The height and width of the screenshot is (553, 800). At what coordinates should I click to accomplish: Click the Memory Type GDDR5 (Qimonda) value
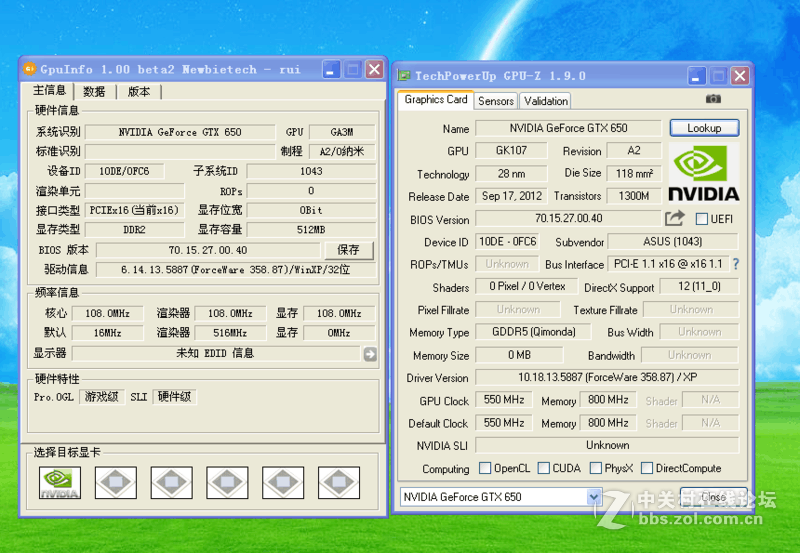coord(533,332)
